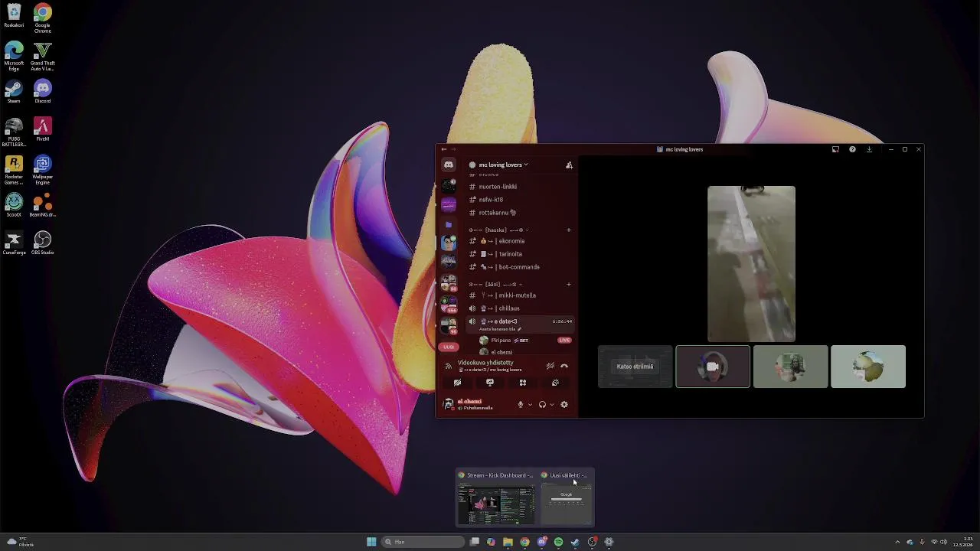Image resolution: width=980 pixels, height=551 pixels.
Task: Toggle screen share button in voice panel
Action: 490,383
